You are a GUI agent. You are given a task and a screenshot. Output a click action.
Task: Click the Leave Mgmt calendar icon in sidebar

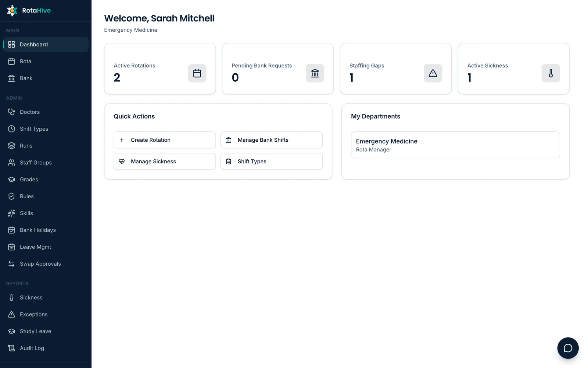point(11,247)
